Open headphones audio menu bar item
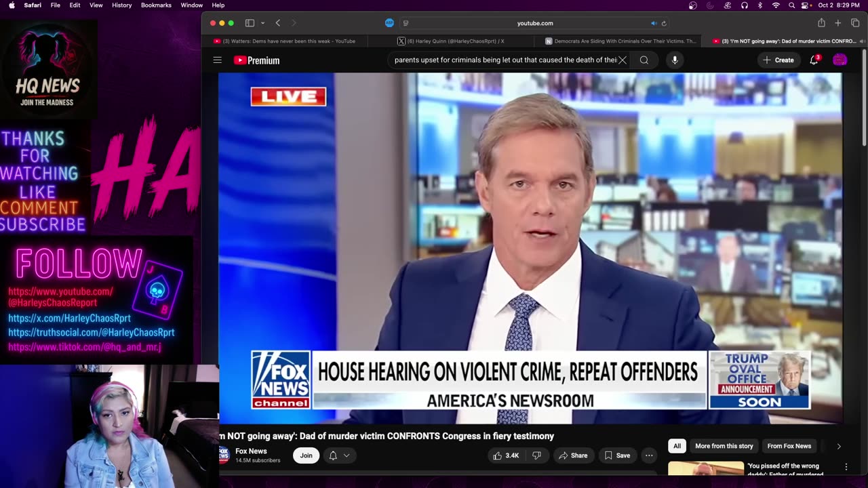 (744, 5)
